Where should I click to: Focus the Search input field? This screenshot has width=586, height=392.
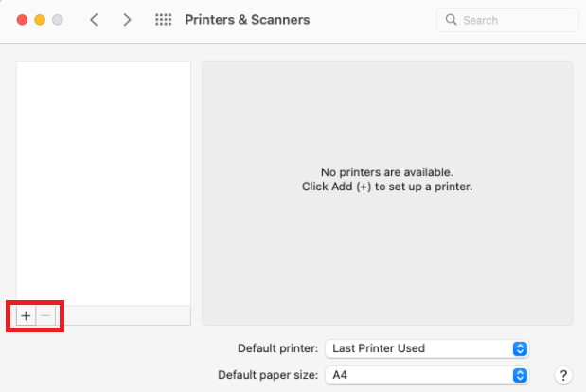tap(511, 20)
